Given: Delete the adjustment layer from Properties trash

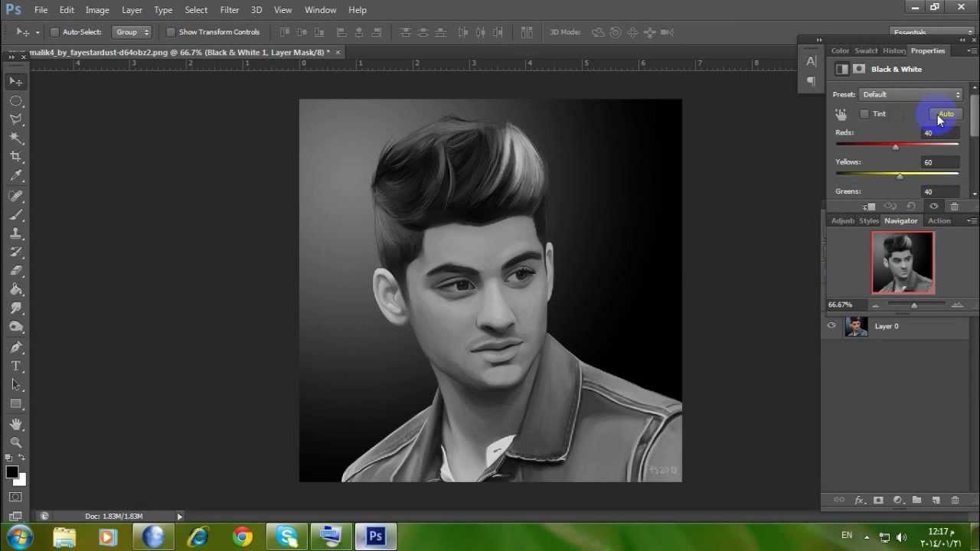Looking at the screenshot, I should [x=954, y=207].
